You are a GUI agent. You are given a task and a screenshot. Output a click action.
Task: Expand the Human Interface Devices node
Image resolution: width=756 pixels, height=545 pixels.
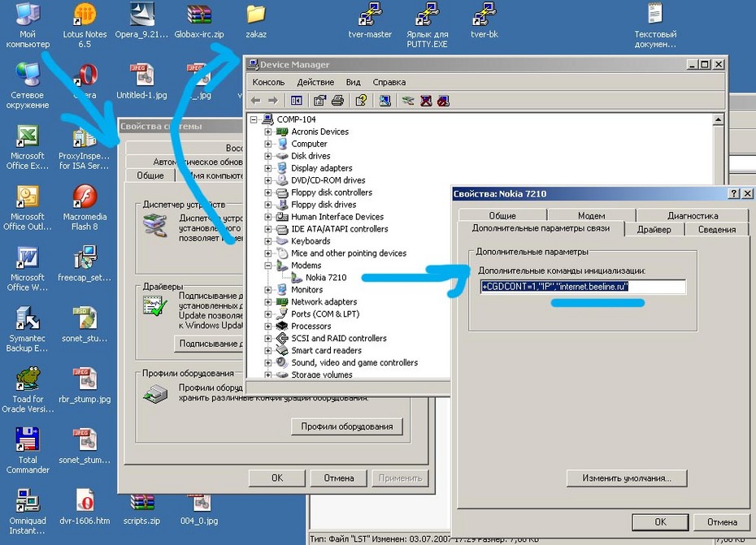point(267,217)
